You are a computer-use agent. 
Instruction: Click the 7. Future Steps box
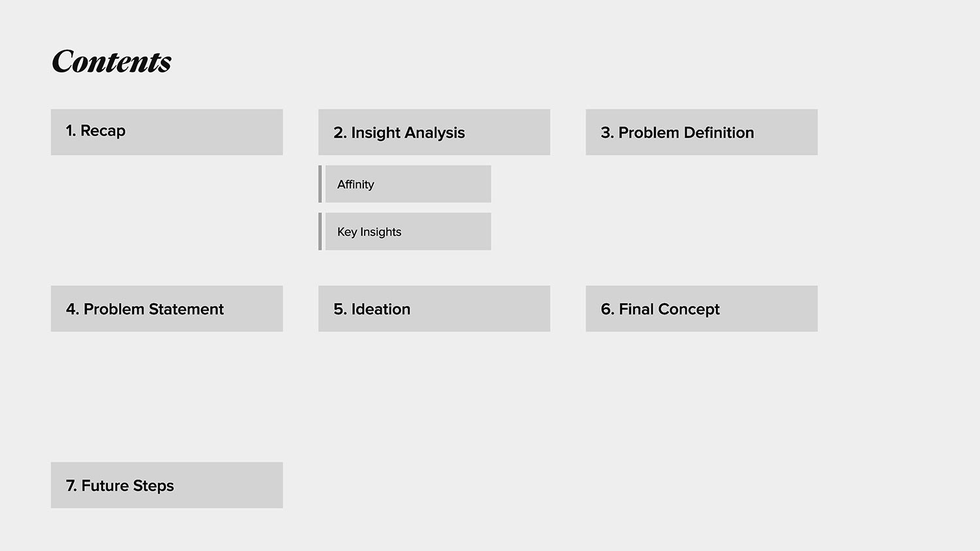pyautogui.click(x=167, y=485)
